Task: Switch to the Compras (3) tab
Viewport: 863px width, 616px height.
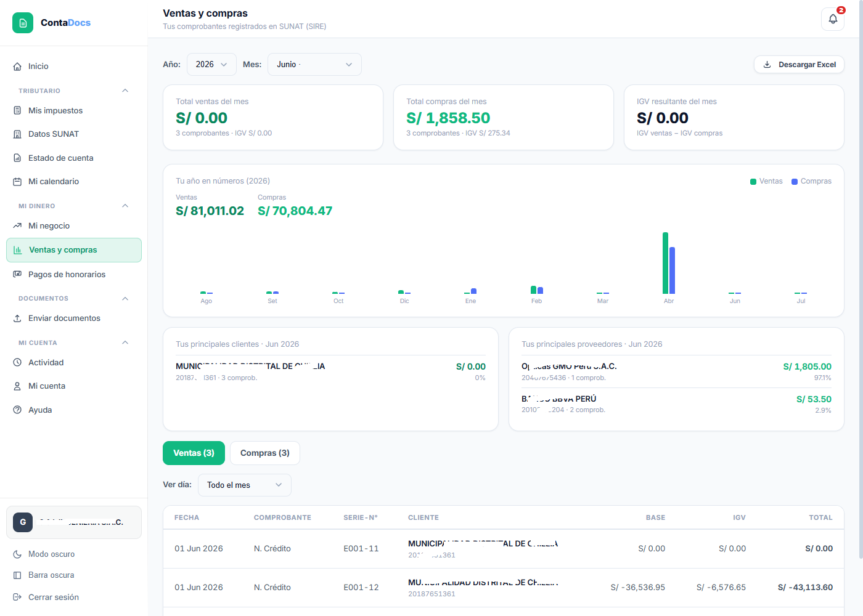Action: pos(265,453)
